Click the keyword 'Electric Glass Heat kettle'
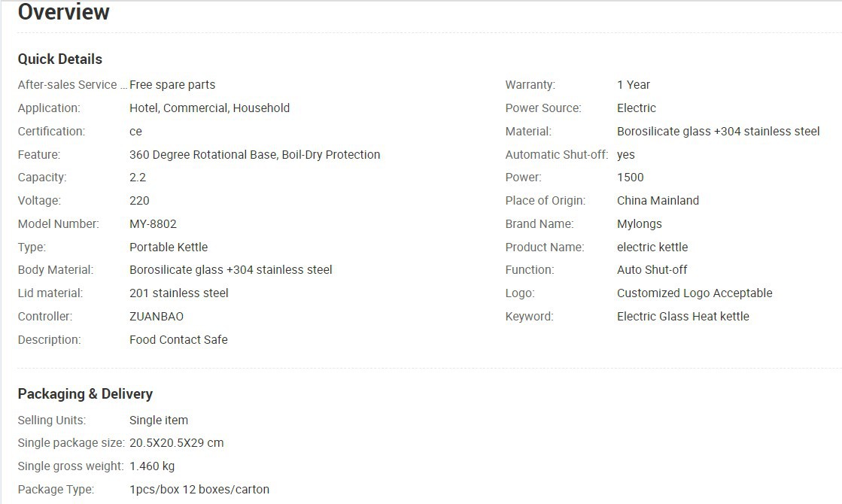Screen dimensions: 842x504 pyautogui.click(x=682, y=316)
